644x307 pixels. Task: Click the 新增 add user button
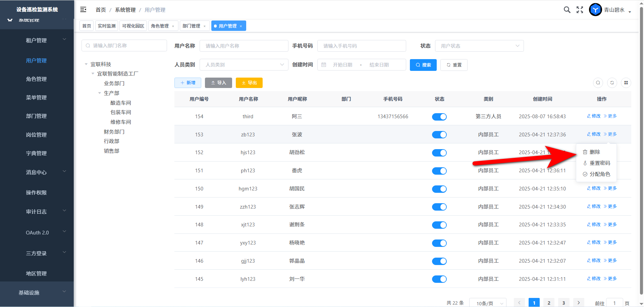pos(187,83)
